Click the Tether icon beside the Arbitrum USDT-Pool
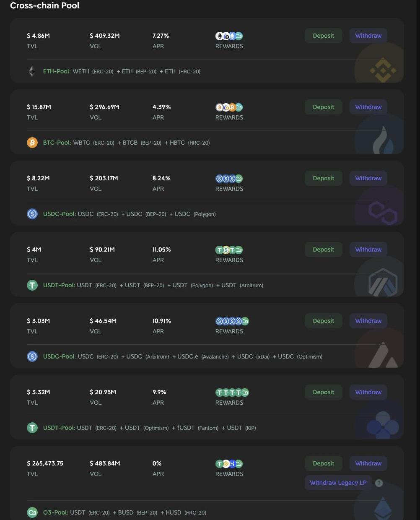 click(x=32, y=285)
